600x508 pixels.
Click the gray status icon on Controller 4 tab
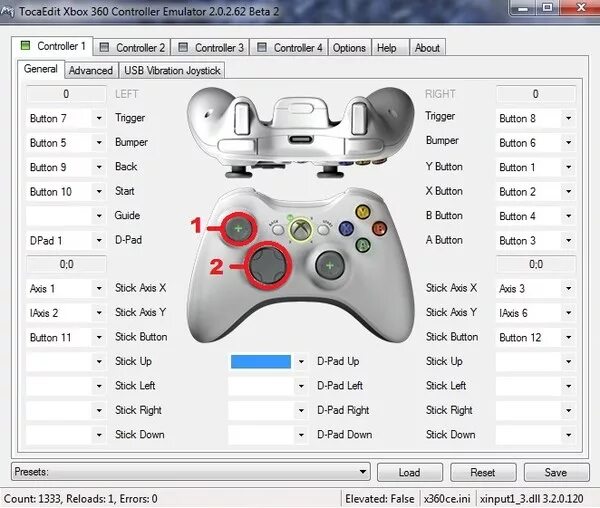coord(262,47)
